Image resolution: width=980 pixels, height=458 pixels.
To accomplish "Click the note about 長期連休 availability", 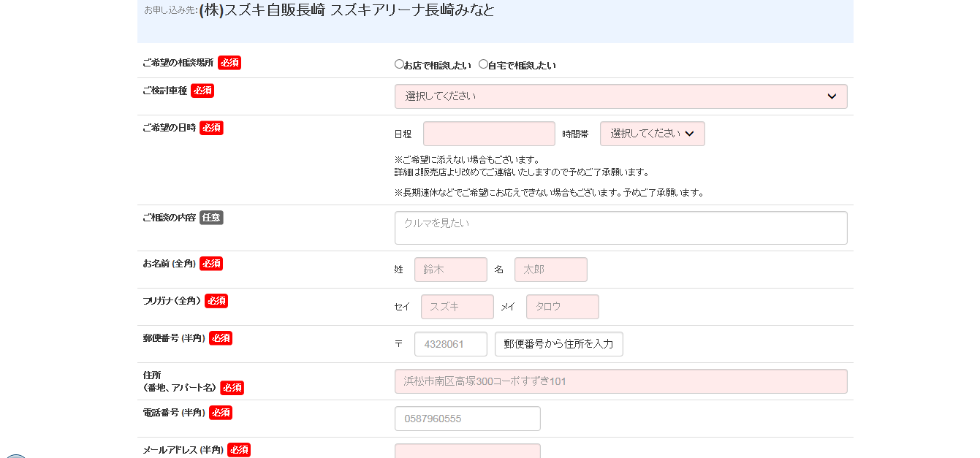I will click(549, 193).
